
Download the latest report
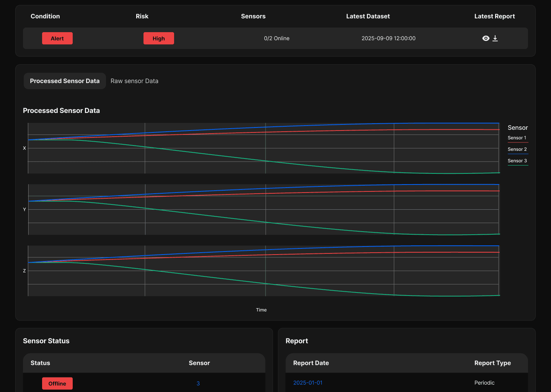click(x=495, y=38)
